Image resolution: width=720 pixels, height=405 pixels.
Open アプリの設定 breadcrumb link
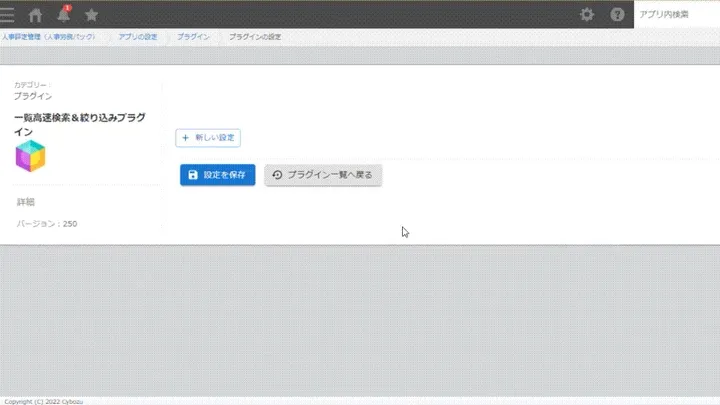[138, 37]
